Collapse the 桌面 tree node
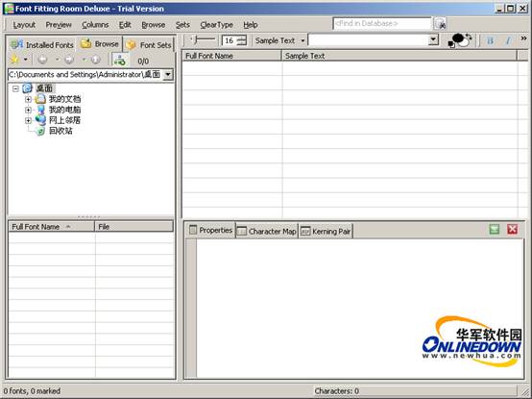 click(x=15, y=88)
